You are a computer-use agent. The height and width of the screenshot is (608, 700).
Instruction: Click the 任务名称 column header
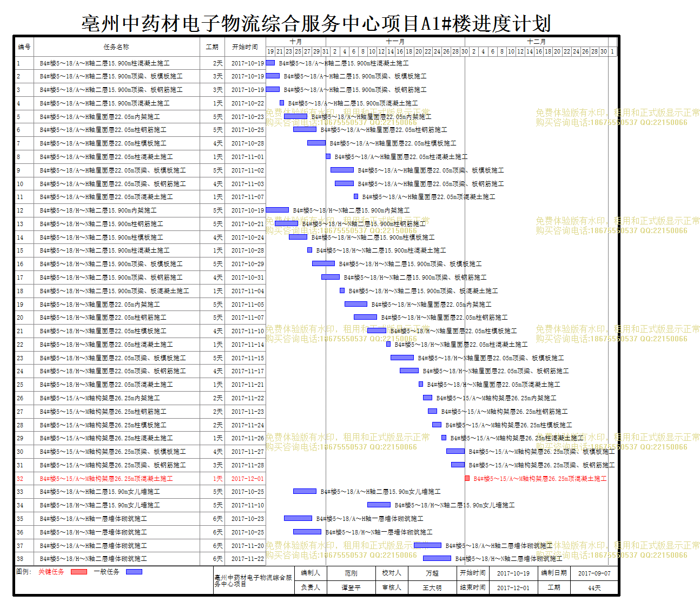(117, 47)
